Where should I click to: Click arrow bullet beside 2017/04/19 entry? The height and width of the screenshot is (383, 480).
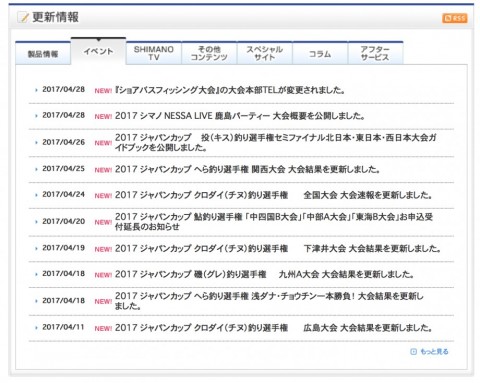(x=36, y=249)
